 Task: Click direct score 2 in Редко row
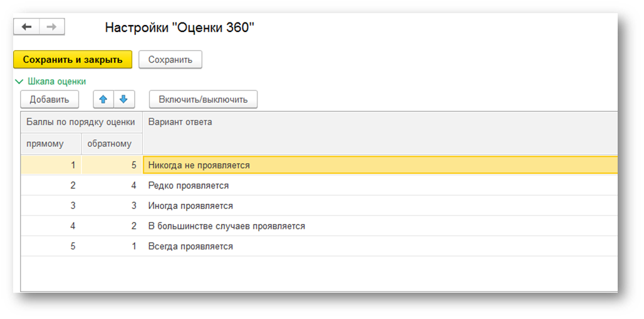[51, 185]
